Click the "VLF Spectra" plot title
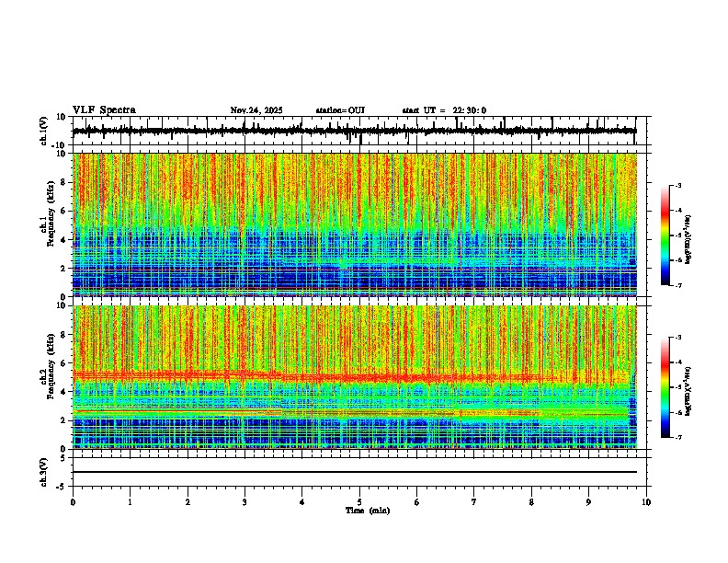Viewport: 728px width, 563px height. 104,110
